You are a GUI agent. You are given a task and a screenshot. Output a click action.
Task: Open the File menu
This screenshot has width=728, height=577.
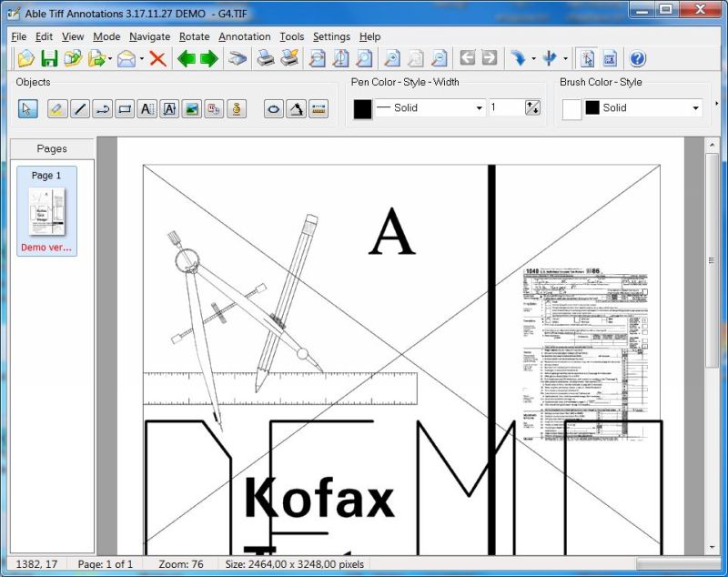18,36
